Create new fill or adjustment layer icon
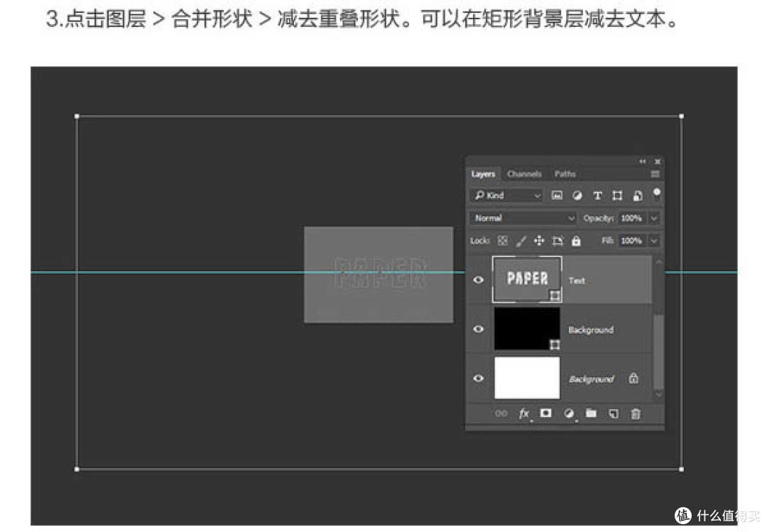Screen dimensions: 767x532 point(568,413)
